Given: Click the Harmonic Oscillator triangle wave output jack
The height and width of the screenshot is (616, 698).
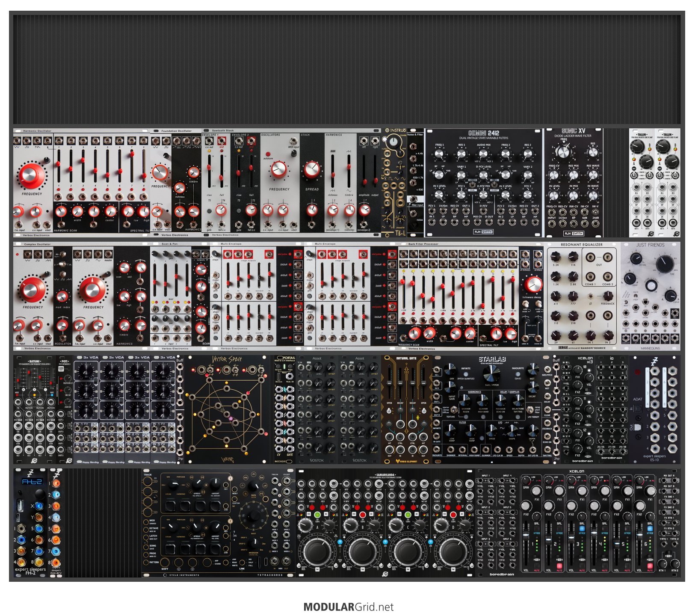Looking at the screenshot, I should coord(18,141).
